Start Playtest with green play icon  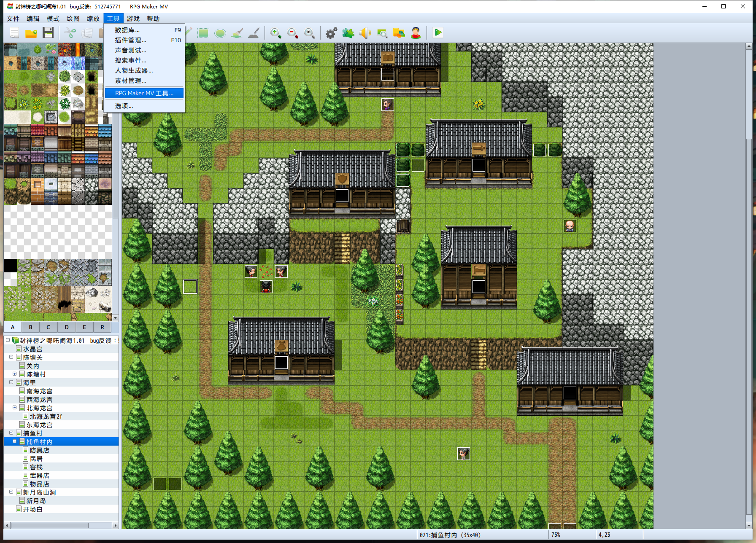438,33
